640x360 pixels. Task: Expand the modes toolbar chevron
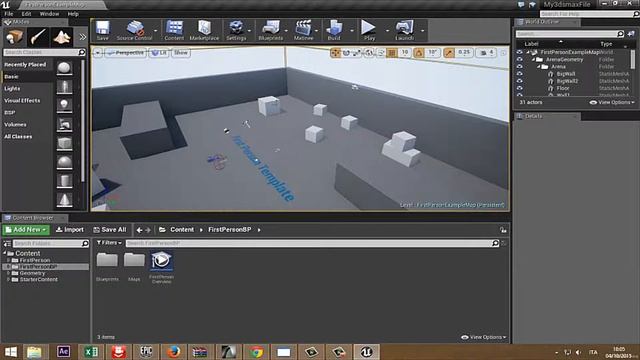pyautogui.click(x=83, y=37)
